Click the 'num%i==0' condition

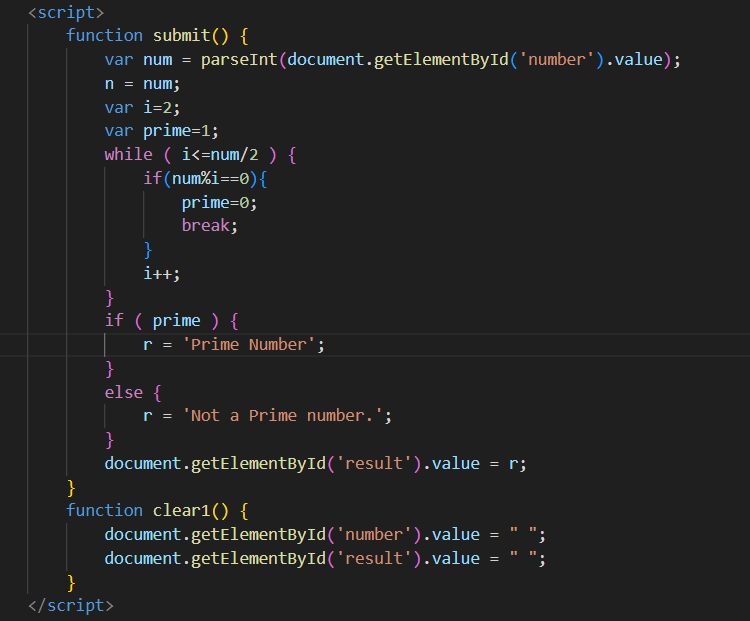tap(214, 178)
